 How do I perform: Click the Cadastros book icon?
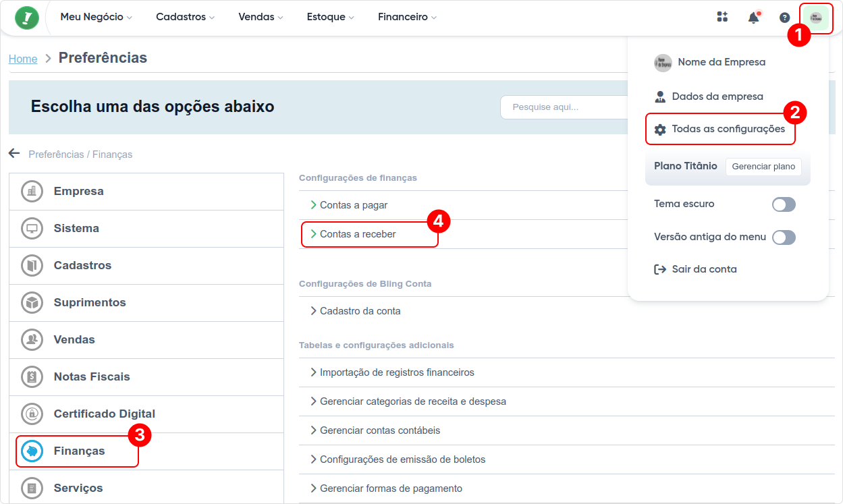tap(32, 266)
